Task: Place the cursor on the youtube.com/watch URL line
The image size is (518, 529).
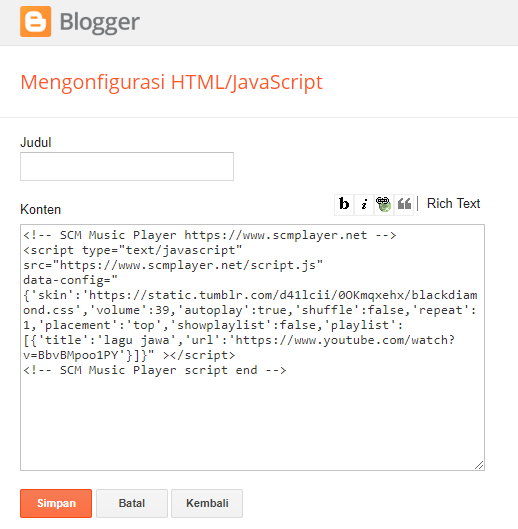Action: point(239,340)
